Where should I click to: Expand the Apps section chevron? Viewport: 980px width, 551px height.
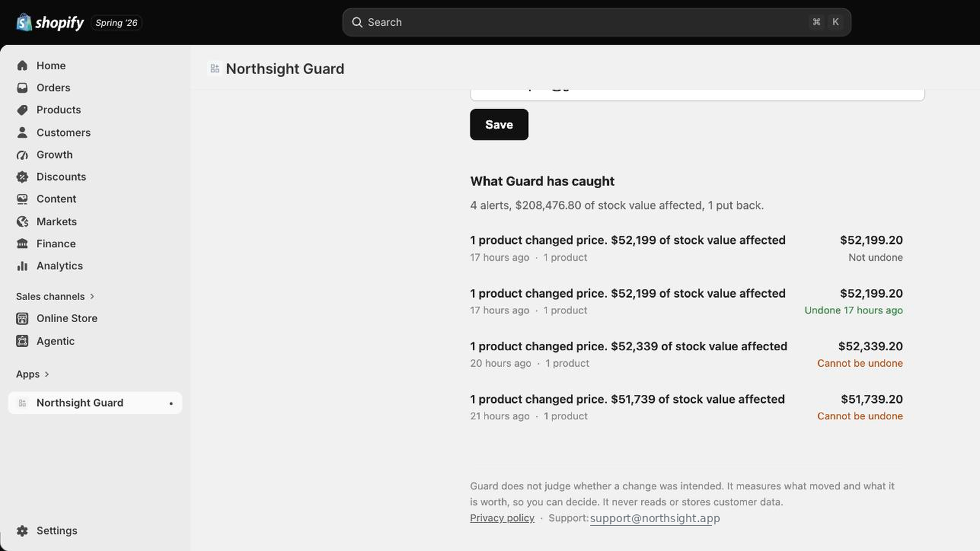tap(47, 374)
